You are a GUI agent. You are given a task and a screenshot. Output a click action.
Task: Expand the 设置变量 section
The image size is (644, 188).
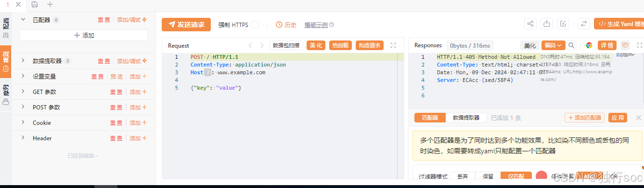click(23, 76)
